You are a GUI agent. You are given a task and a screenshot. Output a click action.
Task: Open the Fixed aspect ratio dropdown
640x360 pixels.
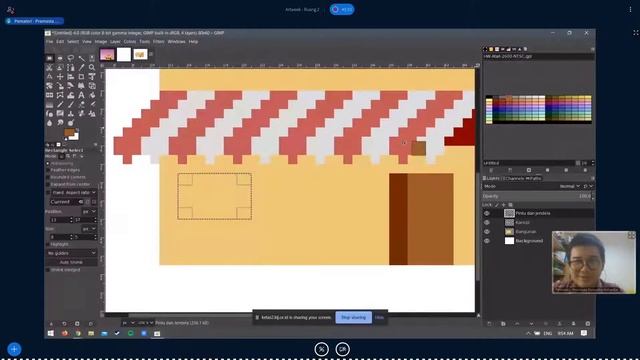[x=74, y=192]
